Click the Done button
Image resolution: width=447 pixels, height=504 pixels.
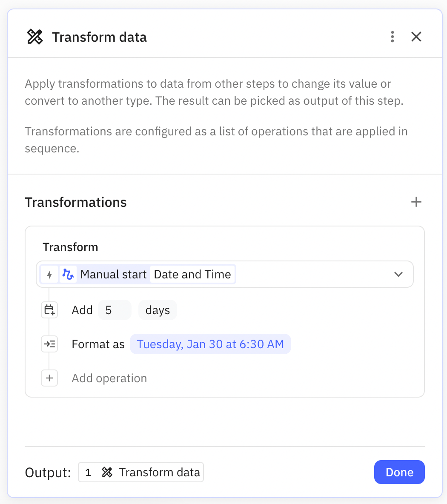399,472
